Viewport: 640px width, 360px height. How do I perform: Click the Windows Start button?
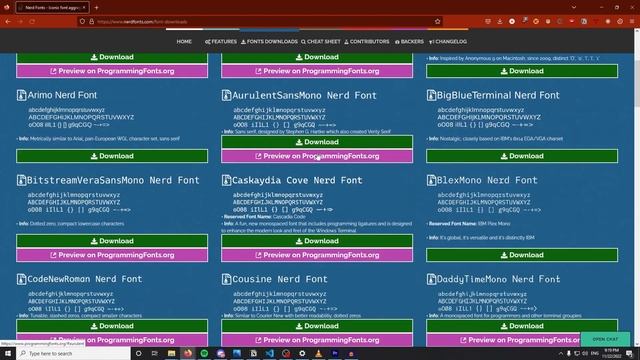point(8,353)
